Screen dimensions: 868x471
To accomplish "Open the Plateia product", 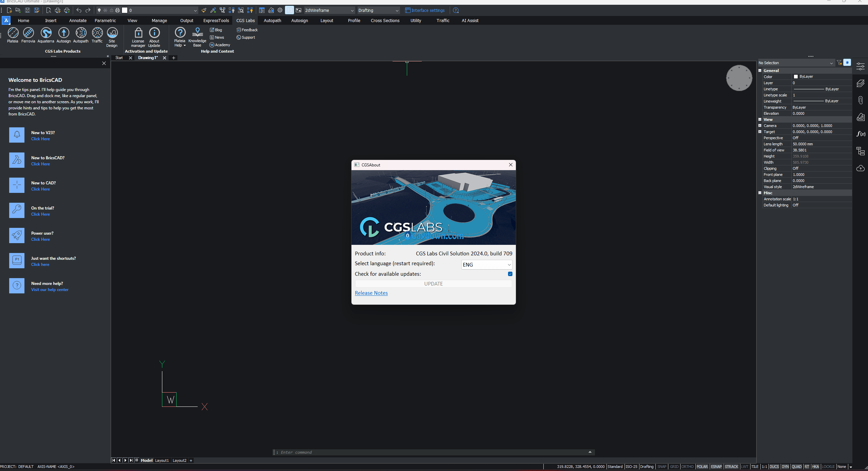I will click(x=13, y=35).
